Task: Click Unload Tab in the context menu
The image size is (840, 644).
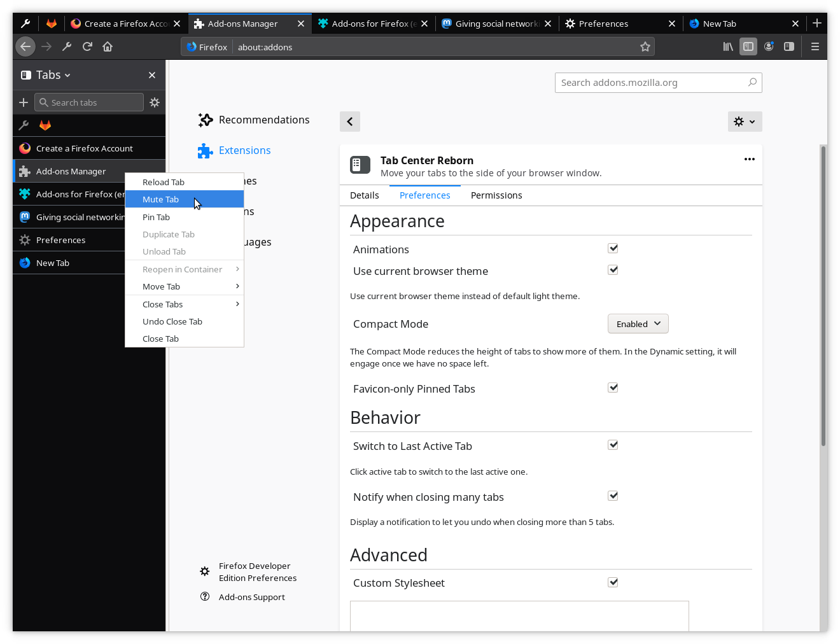Action: click(x=185, y=251)
